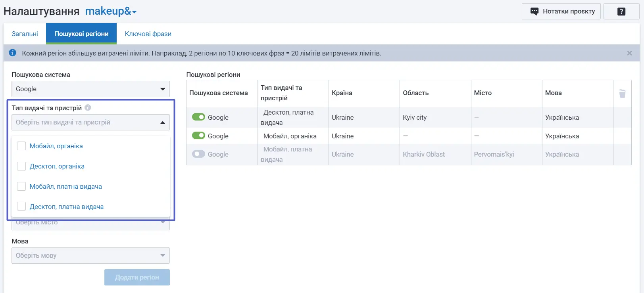
Task: Open help via the question mark icon
Action: click(621, 11)
